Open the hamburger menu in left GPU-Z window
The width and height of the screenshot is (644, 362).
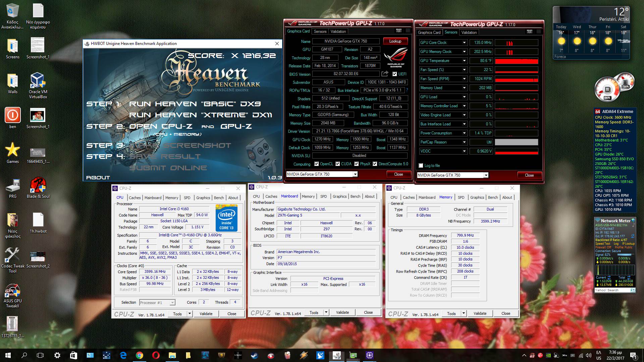(x=408, y=31)
